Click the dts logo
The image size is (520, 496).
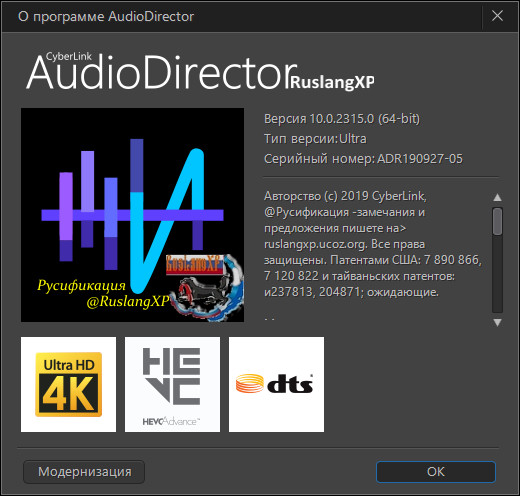click(276, 384)
